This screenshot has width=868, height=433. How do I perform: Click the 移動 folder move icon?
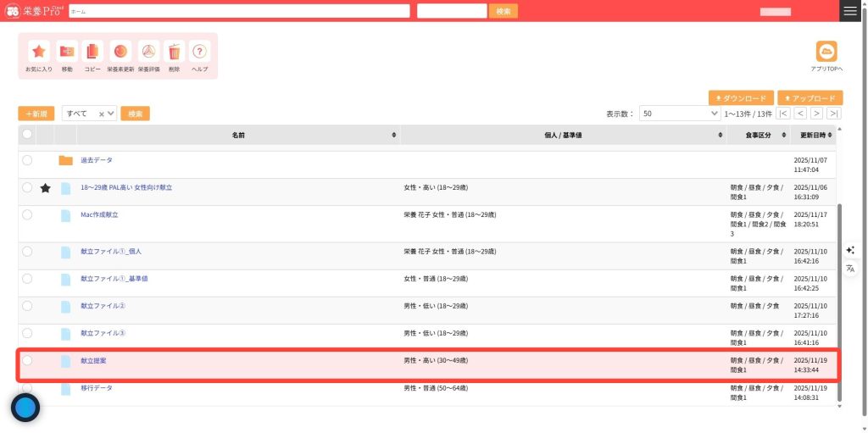[x=67, y=52]
